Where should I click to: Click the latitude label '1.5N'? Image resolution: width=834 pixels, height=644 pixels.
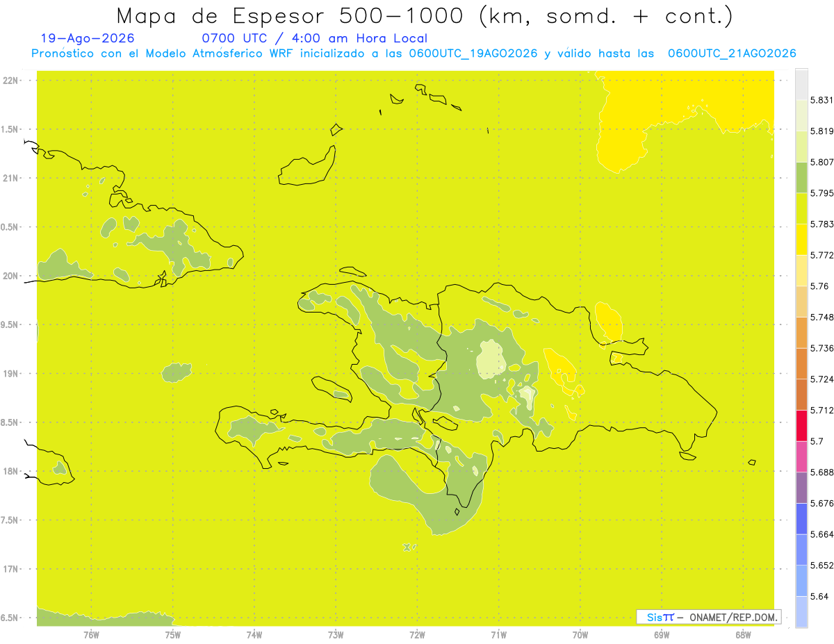10,129
